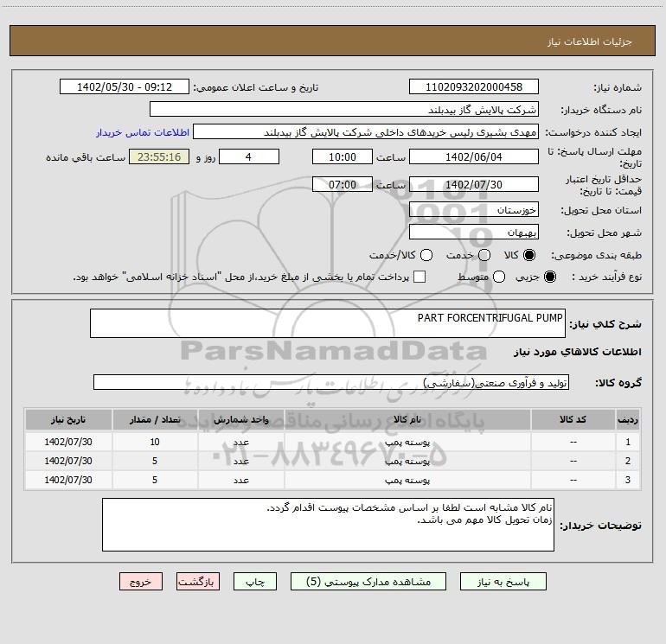Screen dimensions: 666x644
Task: Click the خروج exit button
Action: pos(141,582)
